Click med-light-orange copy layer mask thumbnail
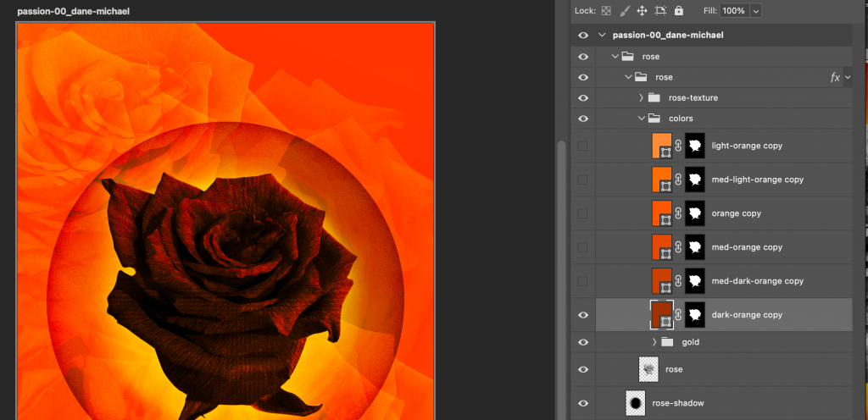This screenshot has height=420, width=868. [x=695, y=180]
